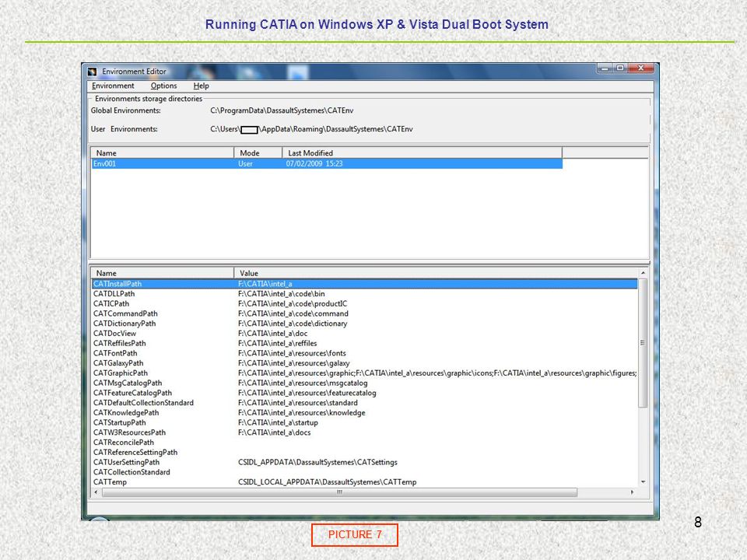This screenshot has height=560, width=747.
Task: Select the CATKnowledgePath variable
Action: tap(126, 413)
